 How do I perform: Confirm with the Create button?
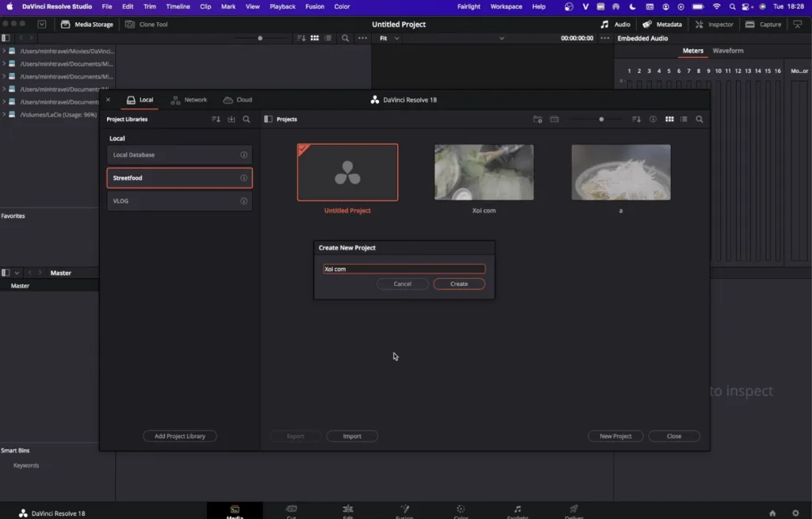tap(459, 284)
